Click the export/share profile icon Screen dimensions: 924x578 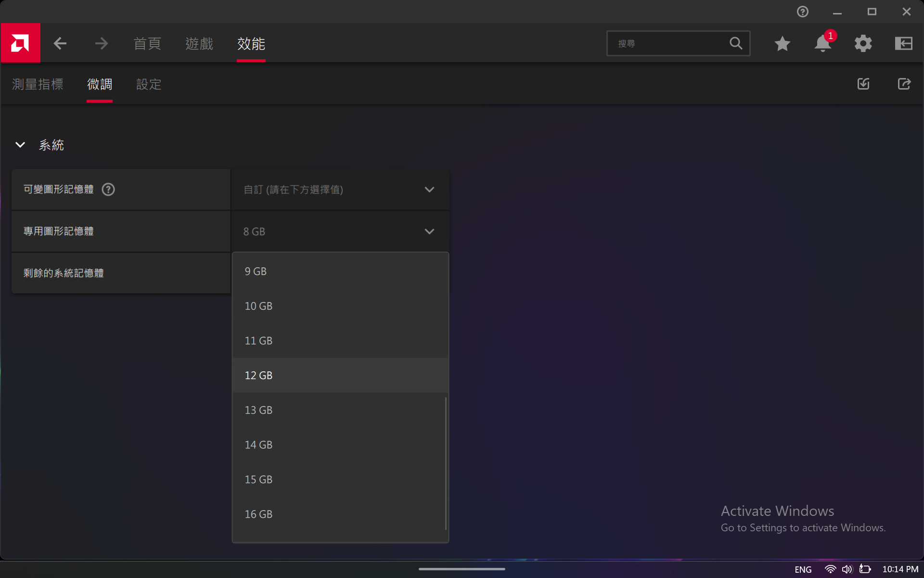point(904,84)
